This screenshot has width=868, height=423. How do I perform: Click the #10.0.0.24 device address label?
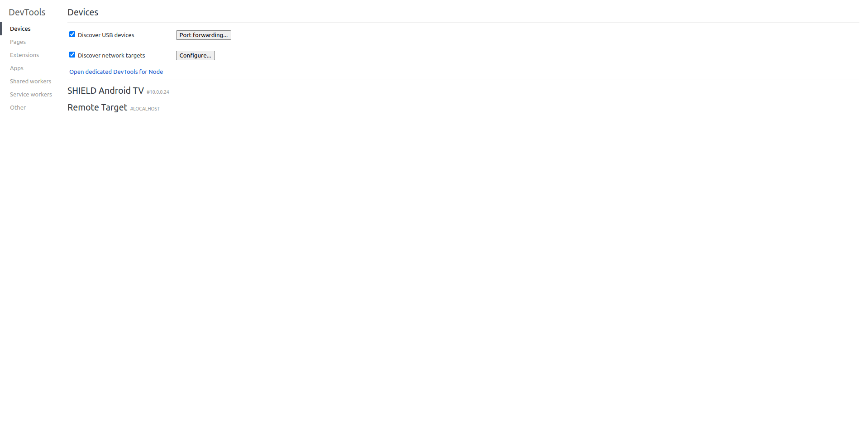(158, 92)
